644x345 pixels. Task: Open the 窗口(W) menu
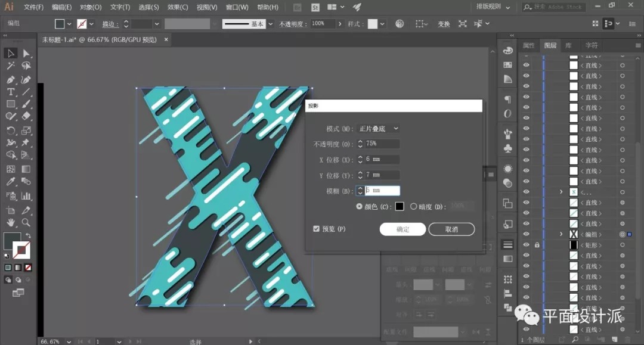click(x=237, y=7)
